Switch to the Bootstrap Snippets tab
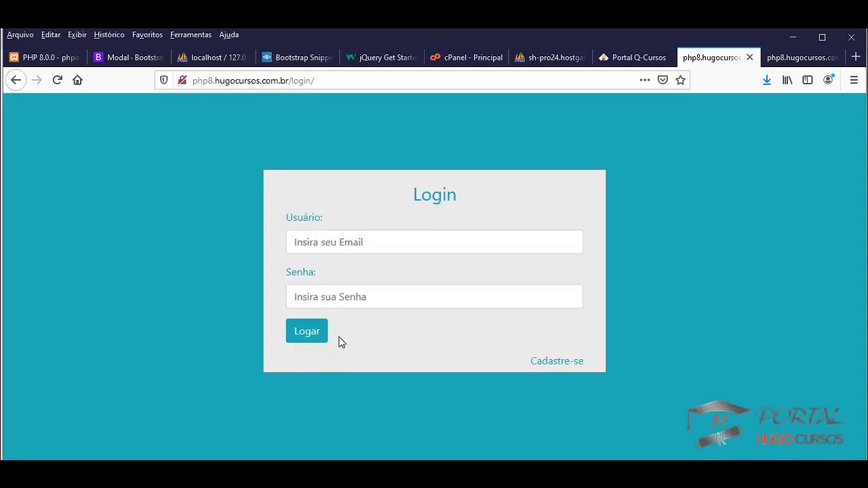This screenshot has width=868, height=488. [297, 58]
